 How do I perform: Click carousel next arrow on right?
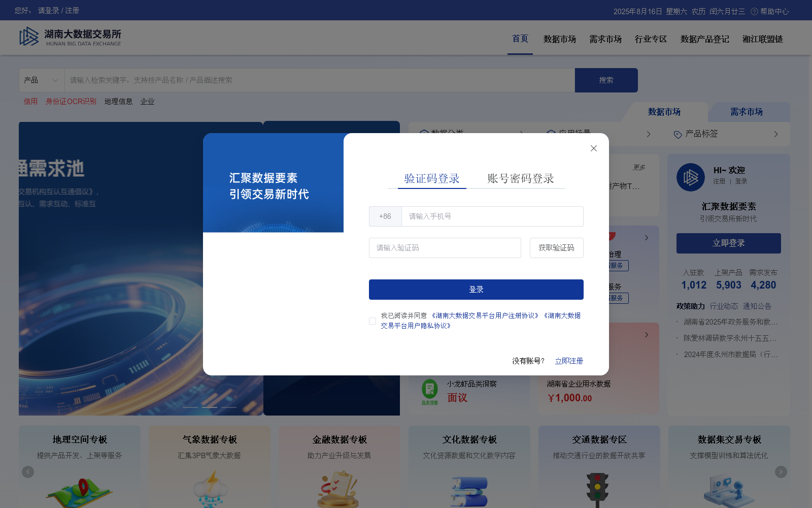click(x=781, y=472)
